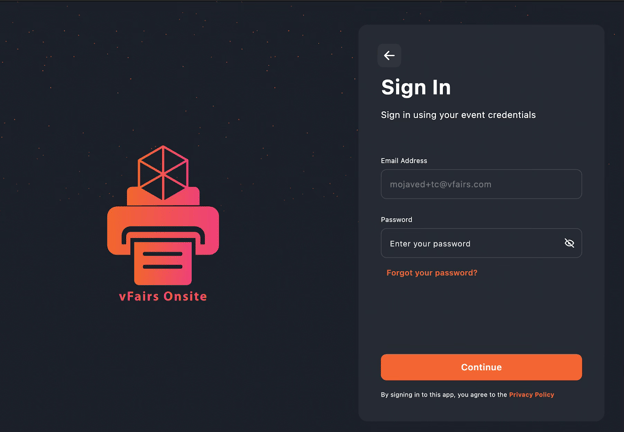The height and width of the screenshot is (432, 624).
Task: Focus the Enter your password field
Action: (x=470, y=243)
